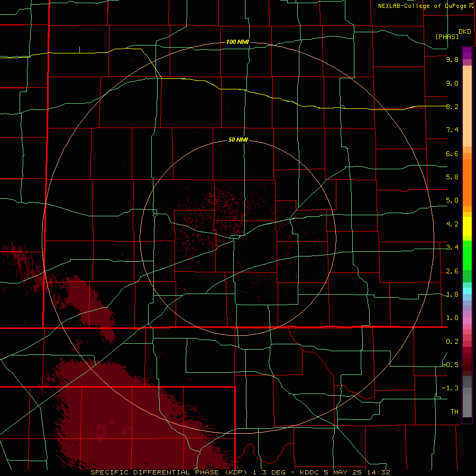Click the 1.8 scale value
The width and height of the screenshot is (476, 476).
point(452,295)
